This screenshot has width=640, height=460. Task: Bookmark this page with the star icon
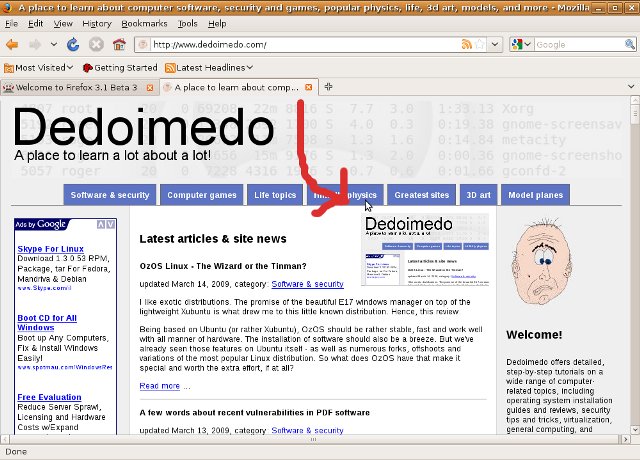(480, 44)
